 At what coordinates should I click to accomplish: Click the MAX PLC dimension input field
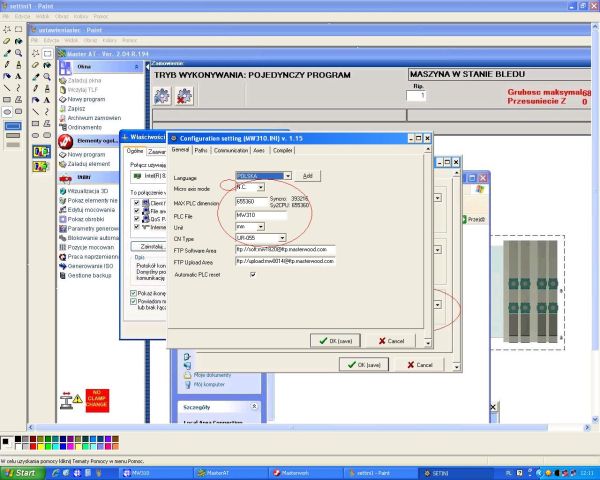pos(251,202)
